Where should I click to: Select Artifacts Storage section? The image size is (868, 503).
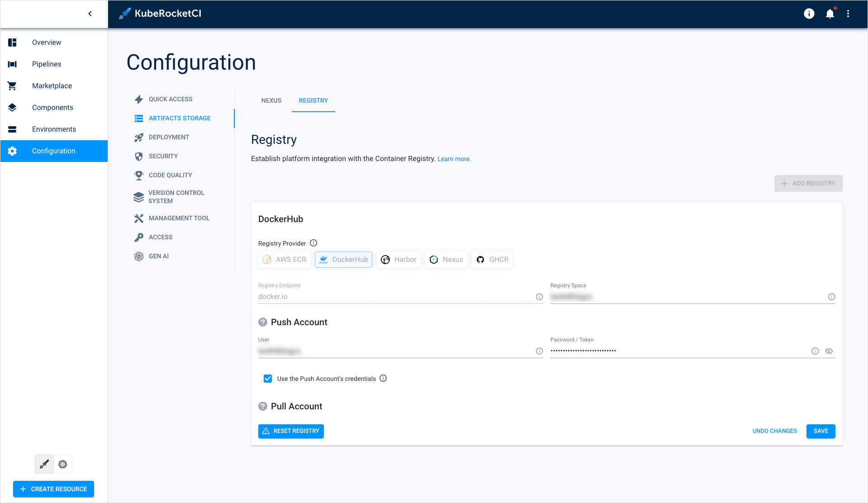(180, 118)
